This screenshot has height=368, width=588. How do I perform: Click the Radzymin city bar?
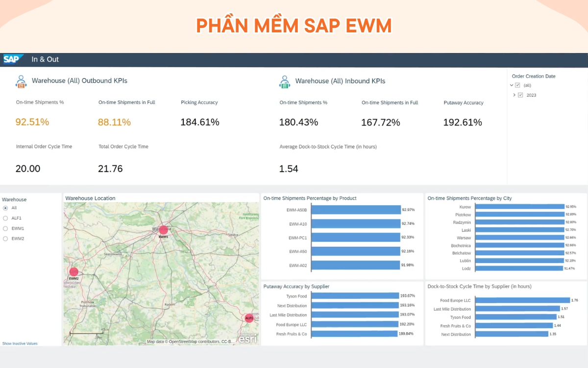point(520,222)
